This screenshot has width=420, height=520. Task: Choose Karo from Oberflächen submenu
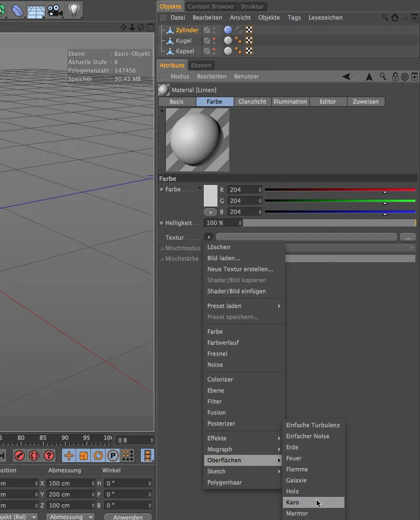click(313, 502)
